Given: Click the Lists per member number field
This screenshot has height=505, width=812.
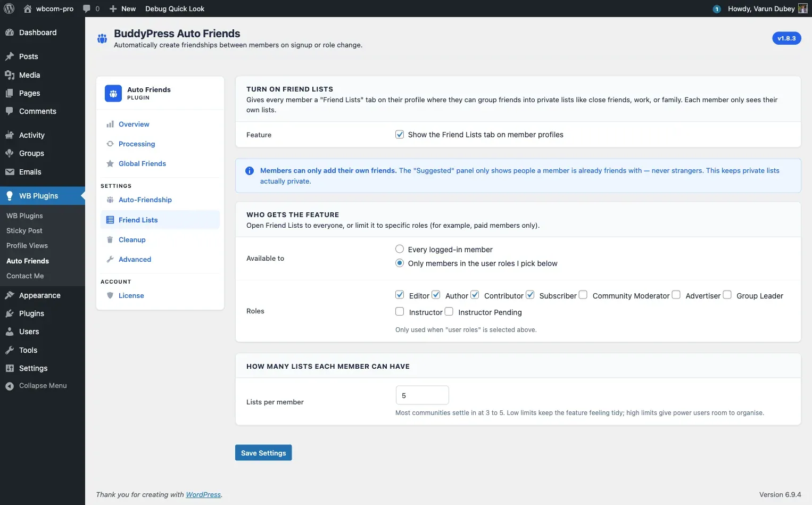Looking at the screenshot, I should pyautogui.click(x=422, y=395).
